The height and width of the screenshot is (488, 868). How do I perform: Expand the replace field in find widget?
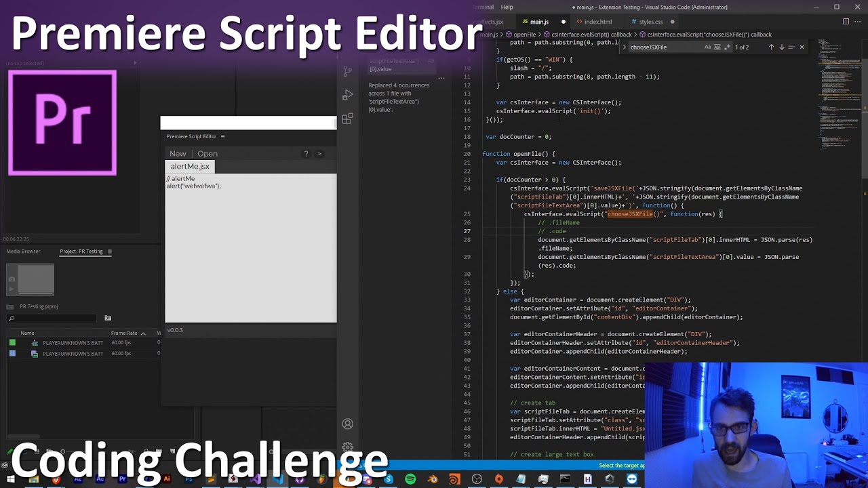pyautogui.click(x=624, y=47)
